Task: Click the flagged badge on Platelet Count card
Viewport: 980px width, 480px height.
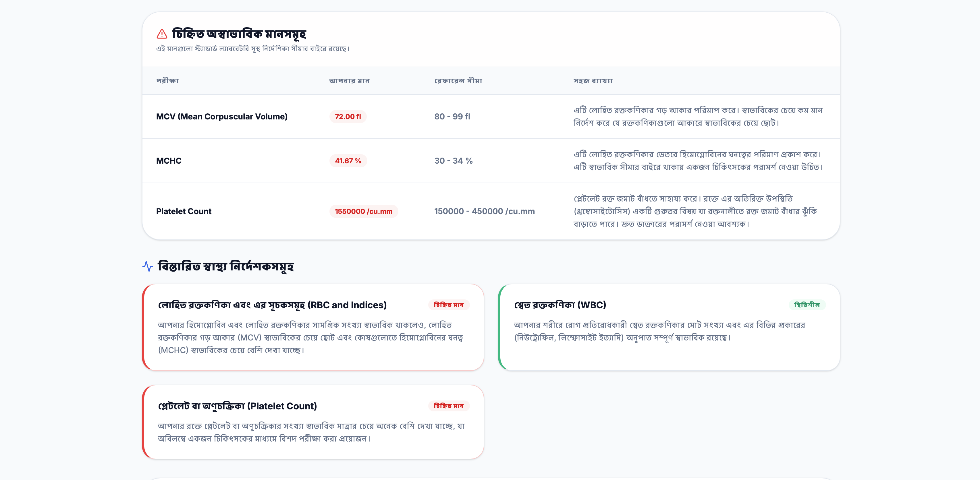Action: [449, 406]
